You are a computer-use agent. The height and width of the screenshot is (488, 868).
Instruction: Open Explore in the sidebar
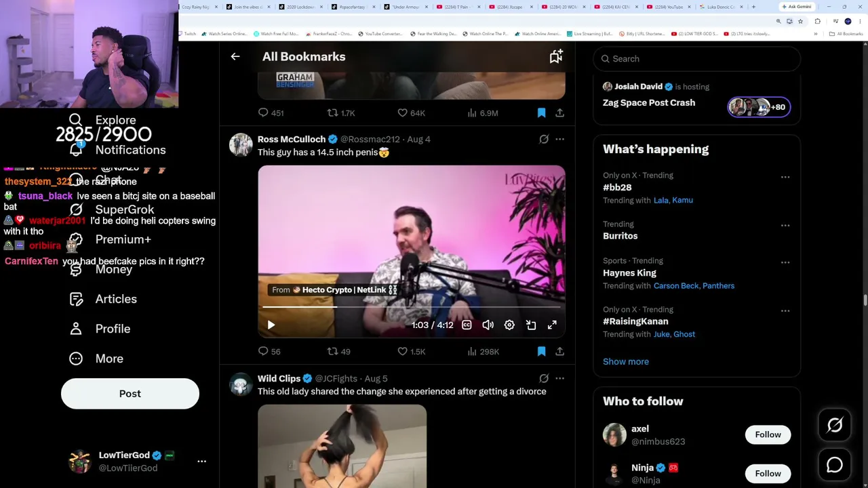coord(103,121)
